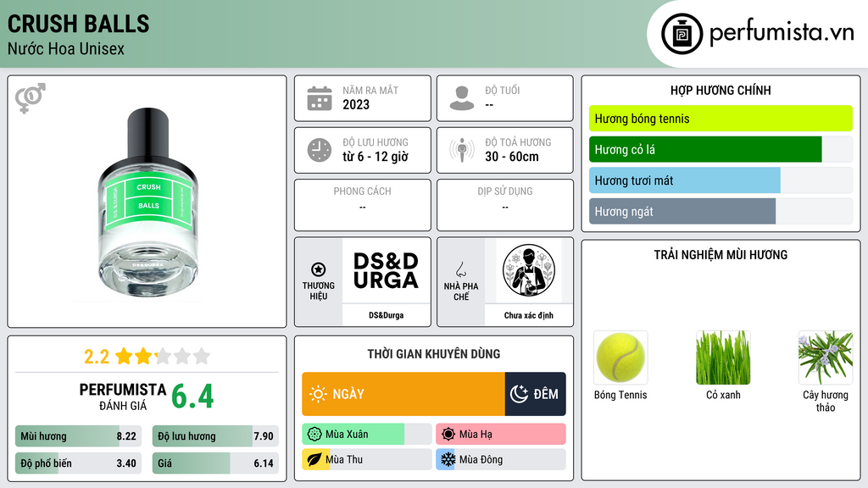Click the '30 - 60cm' sillage value

click(x=512, y=157)
